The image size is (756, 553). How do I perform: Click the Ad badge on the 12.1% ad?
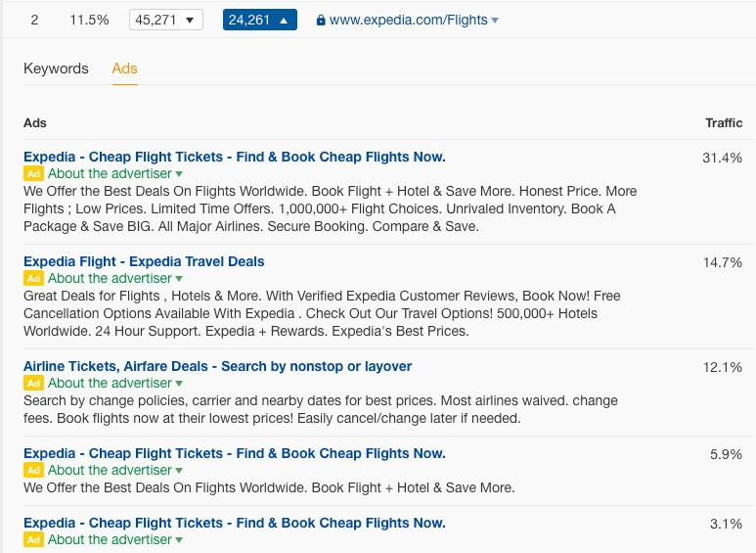coord(33,383)
